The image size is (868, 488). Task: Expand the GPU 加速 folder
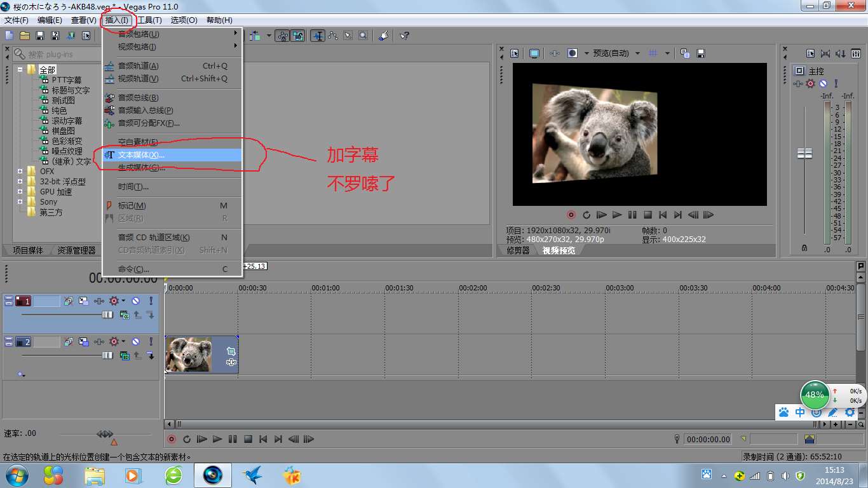pos(20,191)
